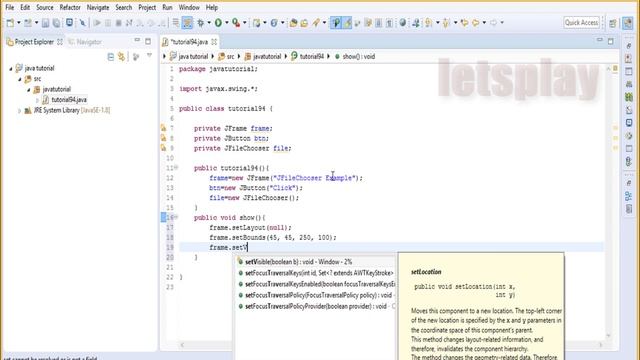Open the Navigate menu
640x360 pixels.
(x=98, y=7)
